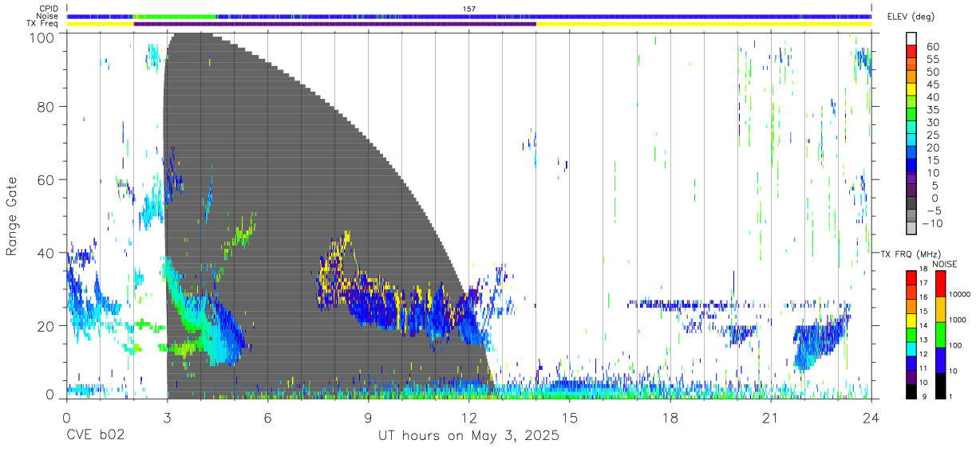The height and width of the screenshot is (452, 980).
Task: Click the blue Noise bar above the plot
Action: tap(469, 16)
